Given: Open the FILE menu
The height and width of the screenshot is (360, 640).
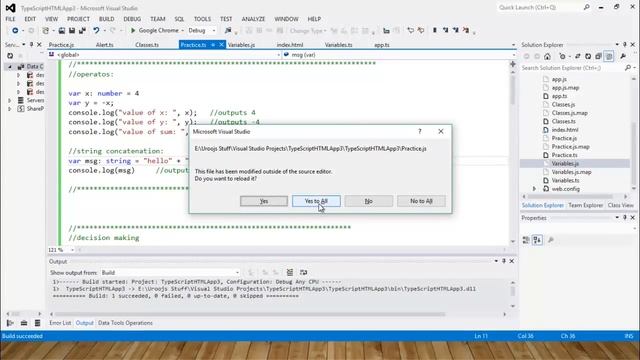Looking at the screenshot, I should [x=10, y=19].
